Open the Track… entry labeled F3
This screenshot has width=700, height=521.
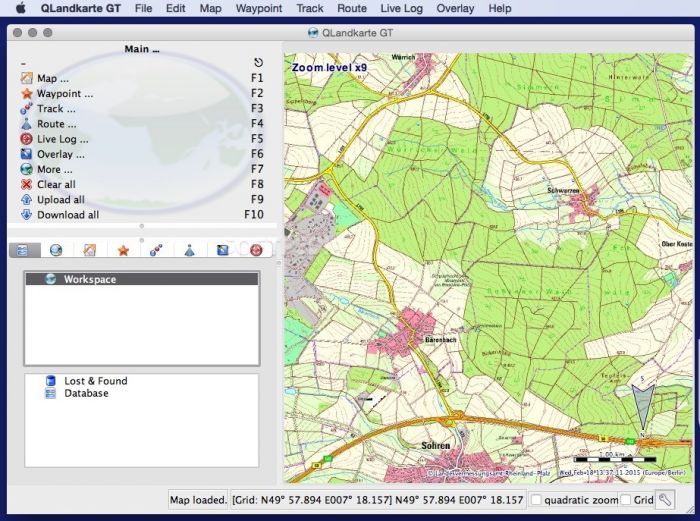tap(142, 108)
